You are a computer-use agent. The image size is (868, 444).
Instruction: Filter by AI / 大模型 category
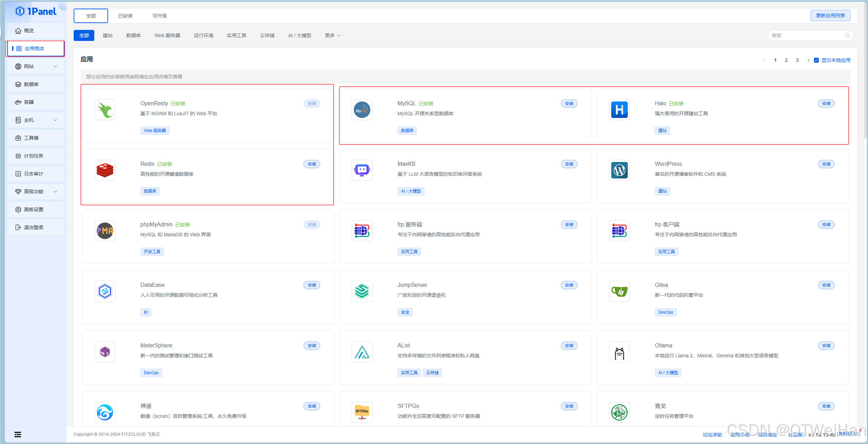(299, 35)
